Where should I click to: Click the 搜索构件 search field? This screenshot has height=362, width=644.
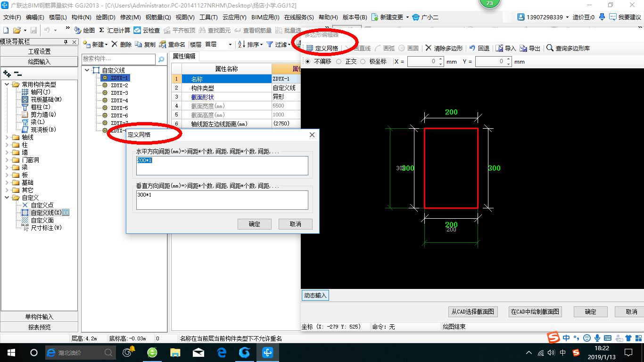click(118, 59)
